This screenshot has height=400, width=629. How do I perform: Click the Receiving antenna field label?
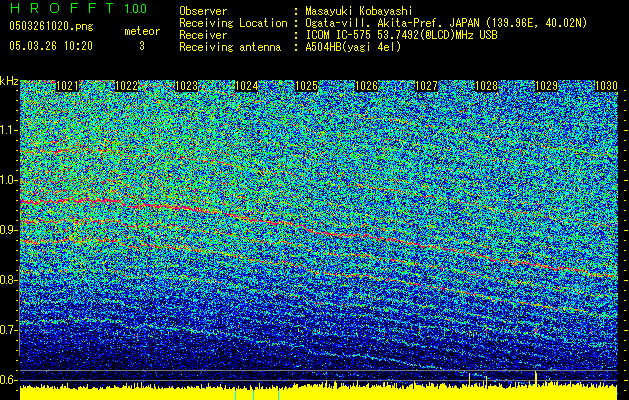pos(230,47)
